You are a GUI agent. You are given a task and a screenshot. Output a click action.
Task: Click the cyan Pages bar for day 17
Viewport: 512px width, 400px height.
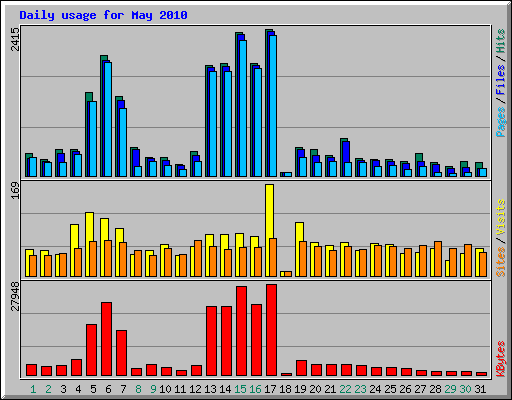tap(273, 106)
